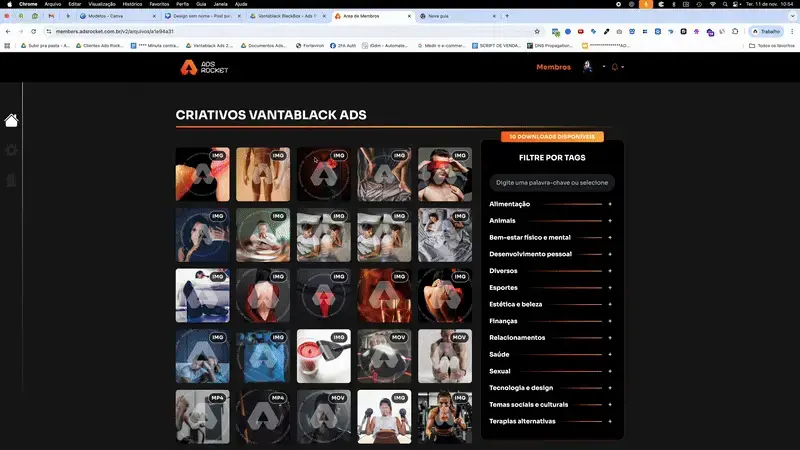Expand the Tecnologia e design tag
Screen dimensions: 800x450
coord(609,388)
